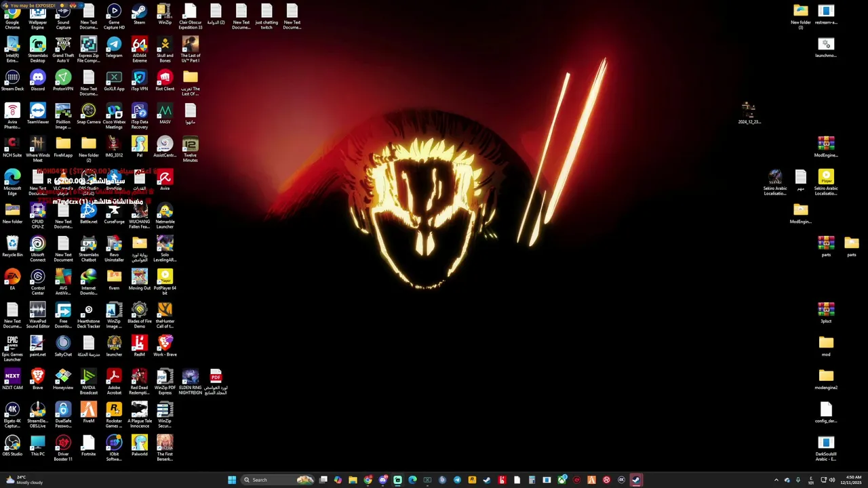868x488 pixels.
Task: Open ProtonVPN shortcut
Action: click(x=63, y=81)
